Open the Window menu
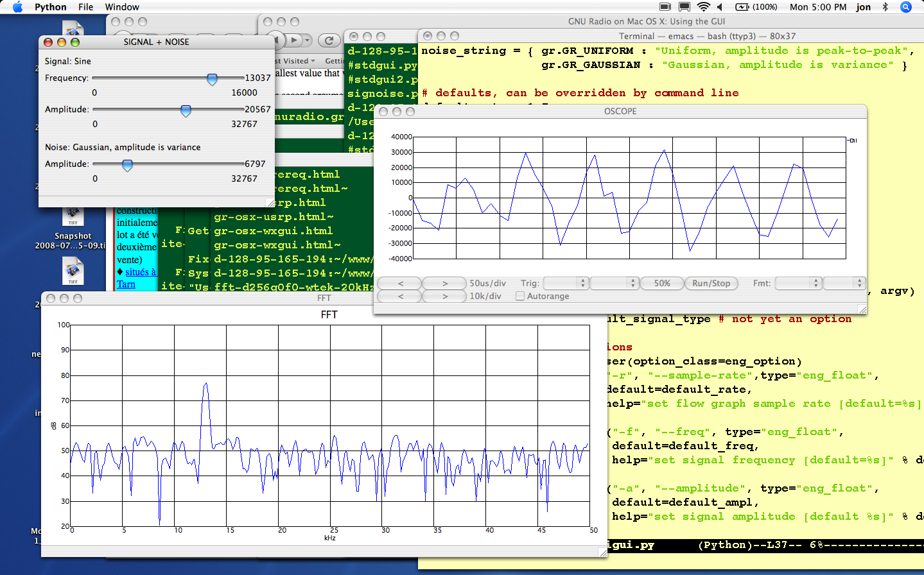The width and height of the screenshot is (924, 575). tap(122, 7)
